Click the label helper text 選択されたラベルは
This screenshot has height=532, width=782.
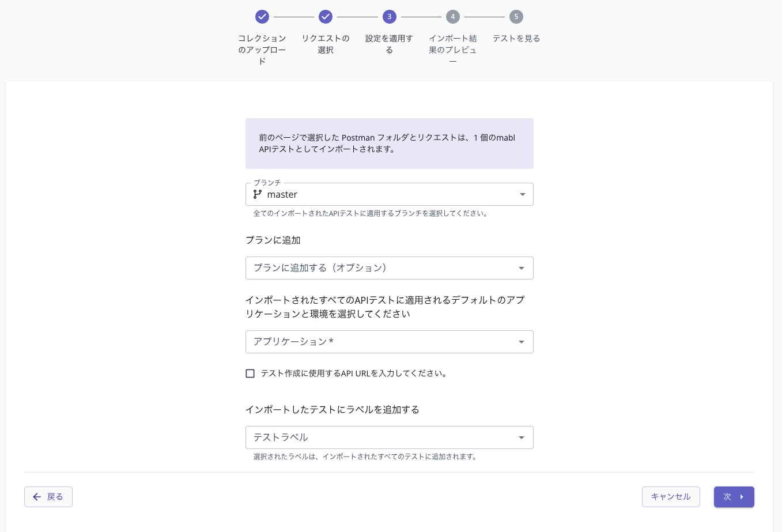pyautogui.click(x=366, y=456)
